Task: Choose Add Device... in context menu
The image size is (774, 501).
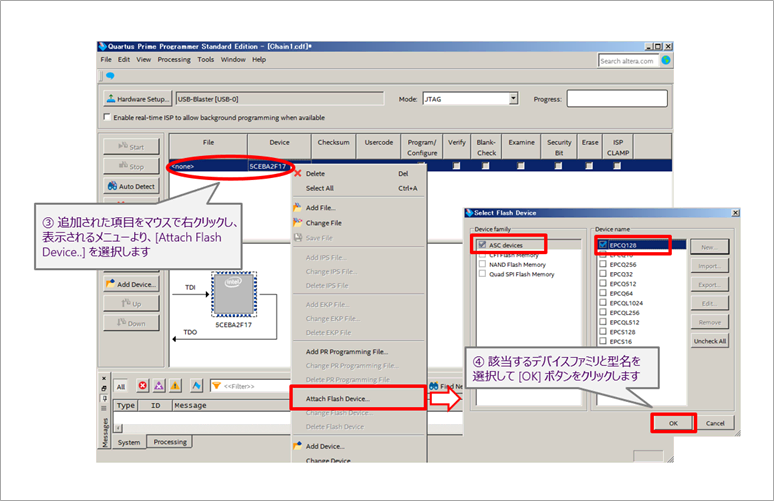Action: click(358, 446)
